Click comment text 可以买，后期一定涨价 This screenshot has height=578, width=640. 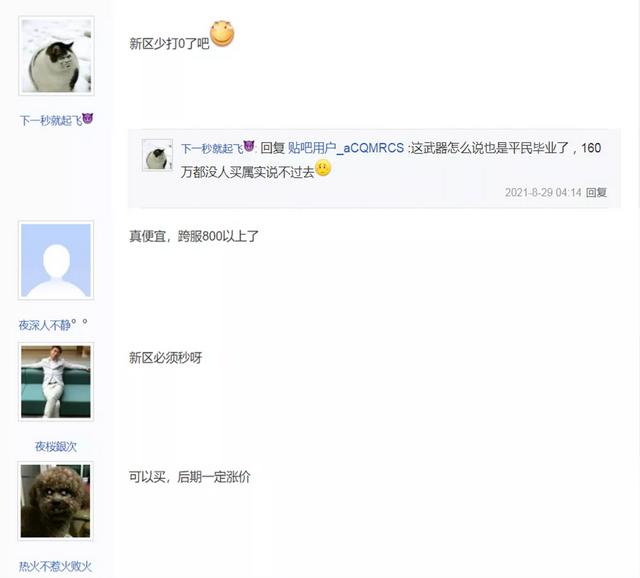click(x=190, y=476)
